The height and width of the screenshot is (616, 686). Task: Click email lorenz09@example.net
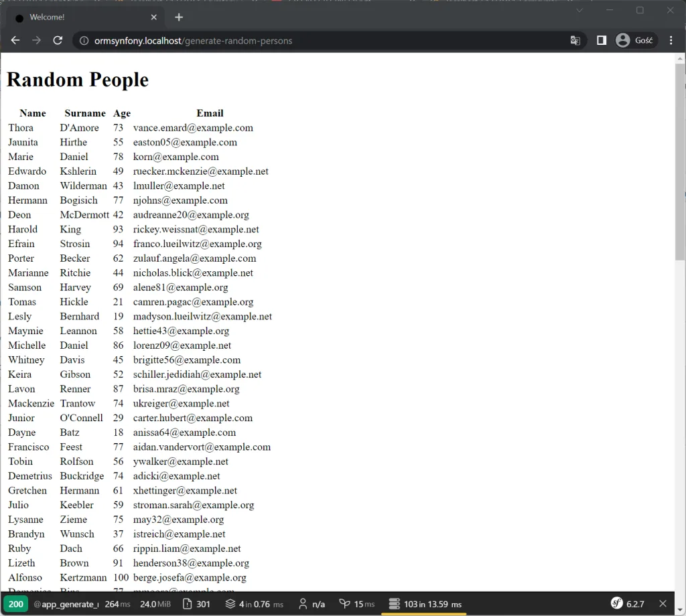tap(182, 345)
